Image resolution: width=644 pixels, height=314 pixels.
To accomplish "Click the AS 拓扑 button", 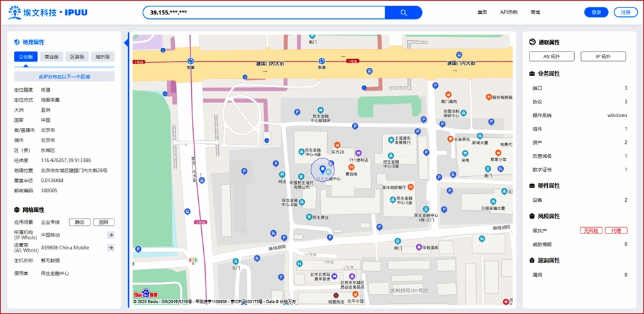I will click(x=552, y=57).
